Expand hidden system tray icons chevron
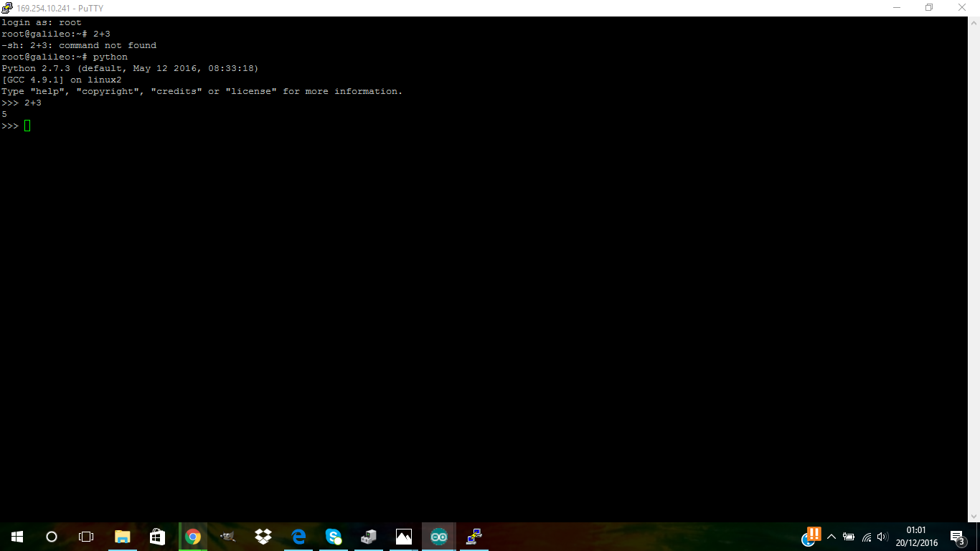The height and width of the screenshot is (551, 980). pyautogui.click(x=831, y=537)
